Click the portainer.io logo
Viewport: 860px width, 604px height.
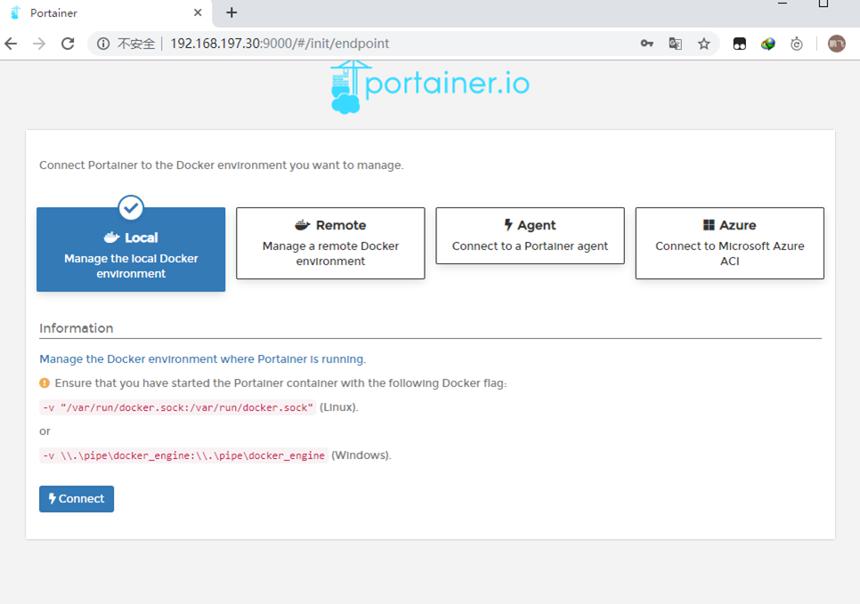pyautogui.click(x=430, y=87)
